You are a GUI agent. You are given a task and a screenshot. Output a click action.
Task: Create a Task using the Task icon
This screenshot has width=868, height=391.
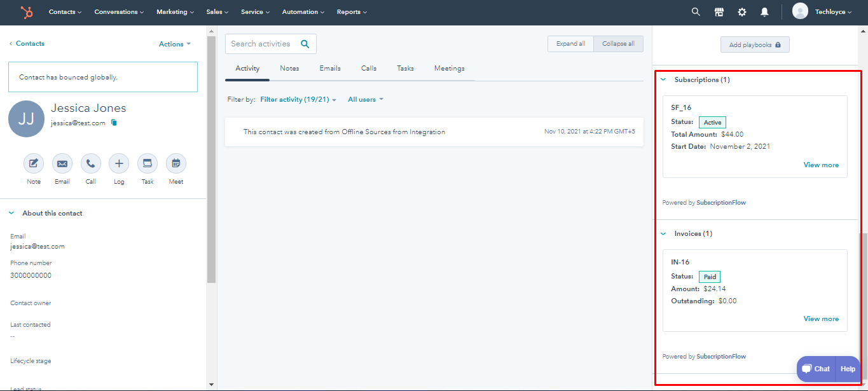(x=147, y=163)
